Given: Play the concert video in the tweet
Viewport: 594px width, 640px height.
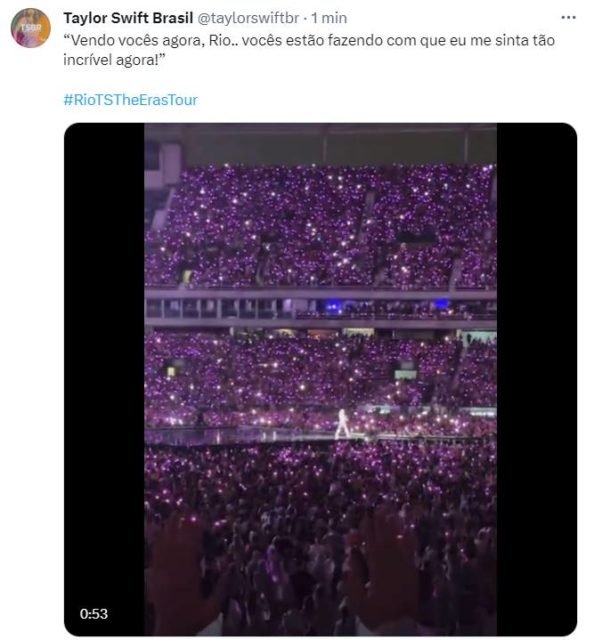Looking at the screenshot, I should pyautogui.click(x=320, y=379).
